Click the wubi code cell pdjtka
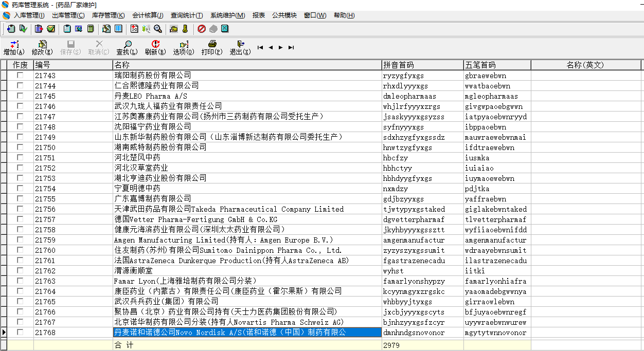Screen dimensions: 644x351 (497, 189)
